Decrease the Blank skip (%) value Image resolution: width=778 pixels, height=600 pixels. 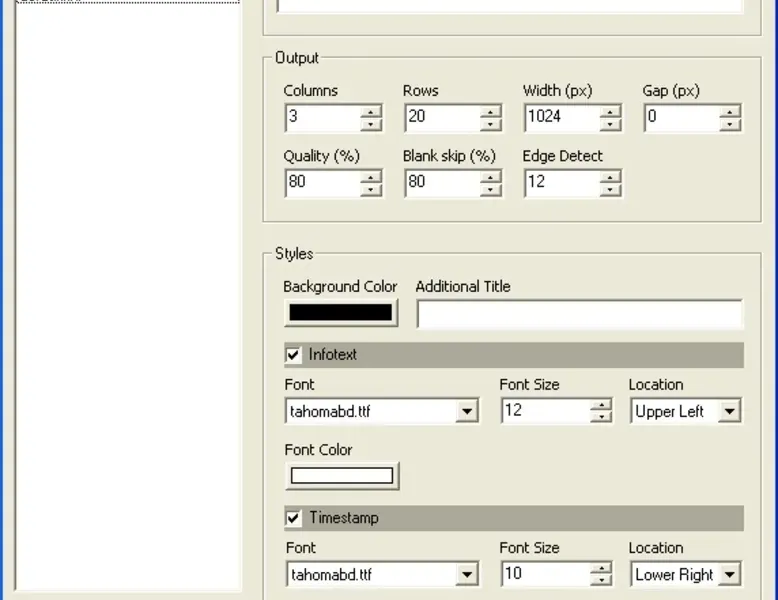click(x=490, y=190)
